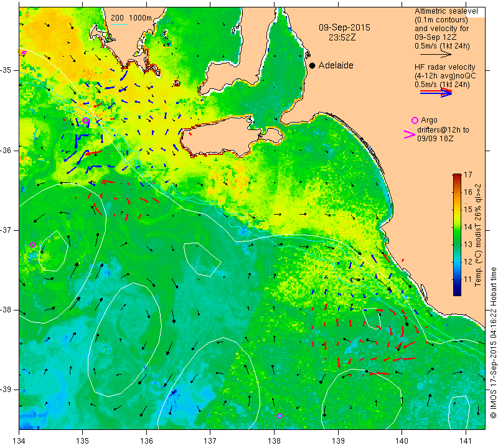Click the 'Temp. (°C) modisT' colorbar label
Screen dimensions: 498x448
point(478,253)
